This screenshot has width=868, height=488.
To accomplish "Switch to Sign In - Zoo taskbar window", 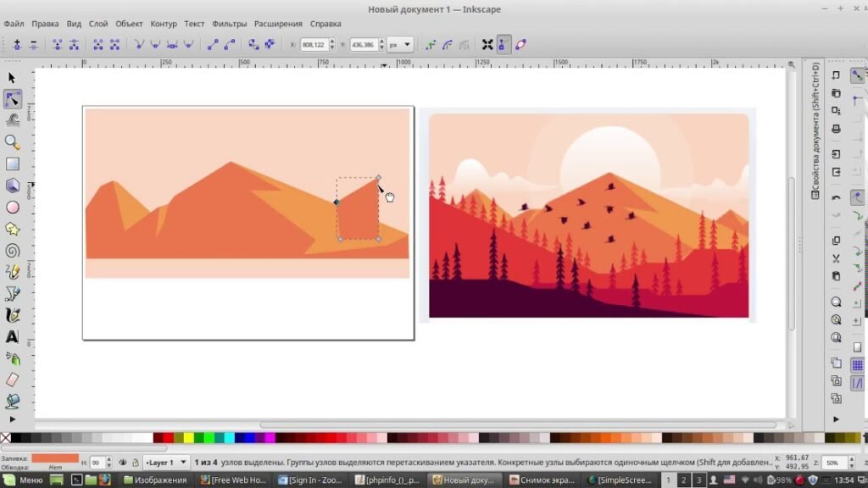I will (310, 480).
